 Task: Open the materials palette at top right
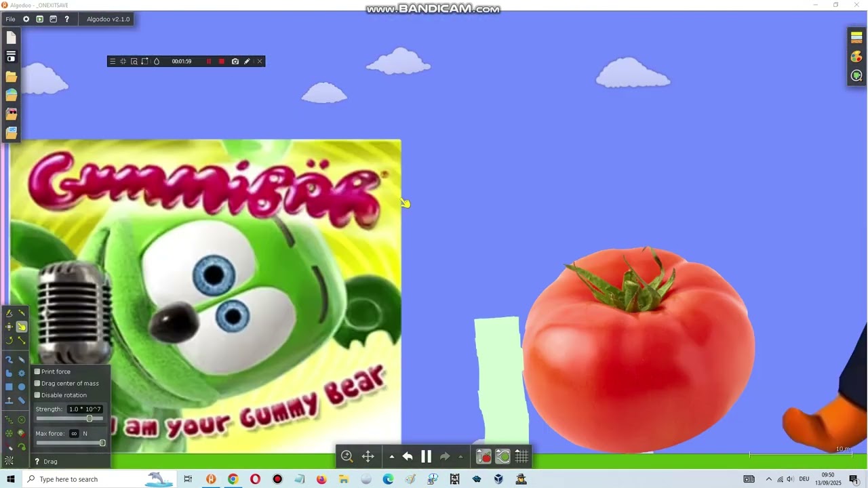click(856, 37)
